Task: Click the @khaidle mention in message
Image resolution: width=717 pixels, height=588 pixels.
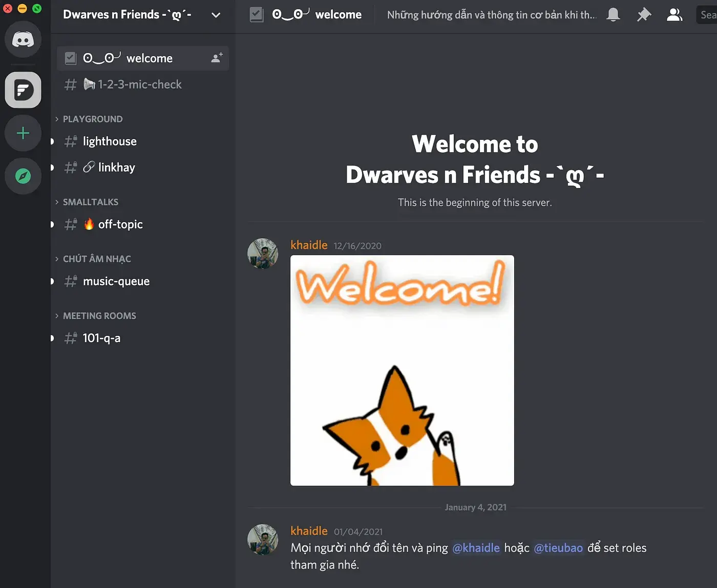Action: click(x=476, y=548)
